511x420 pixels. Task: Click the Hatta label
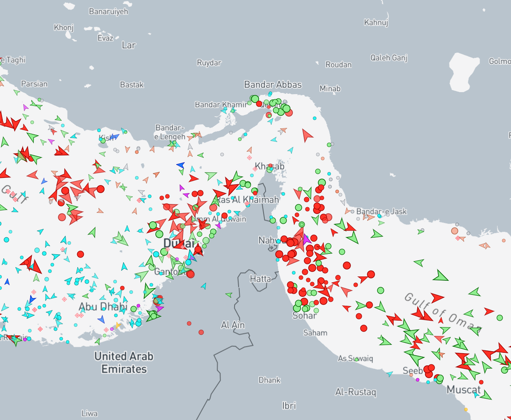pos(260,279)
